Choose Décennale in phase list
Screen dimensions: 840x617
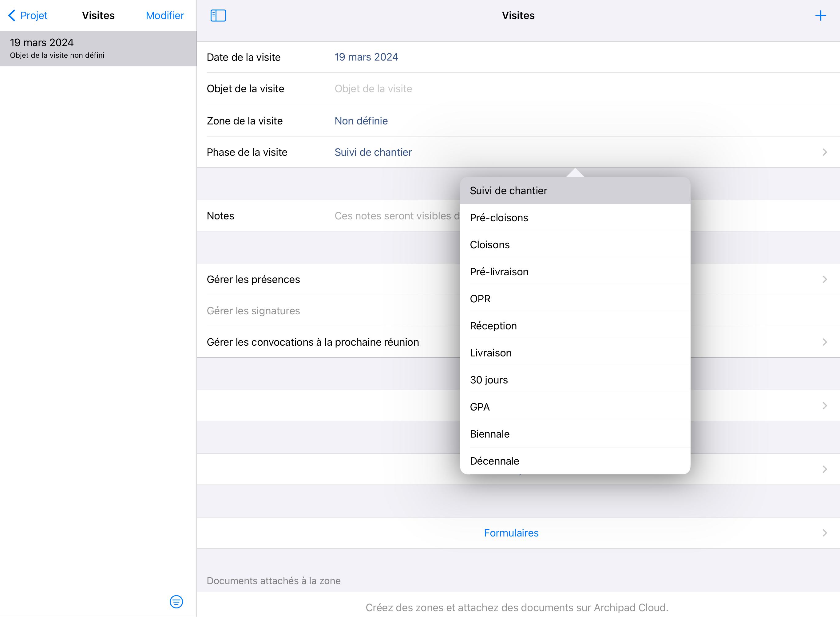pyautogui.click(x=494, y=461)
